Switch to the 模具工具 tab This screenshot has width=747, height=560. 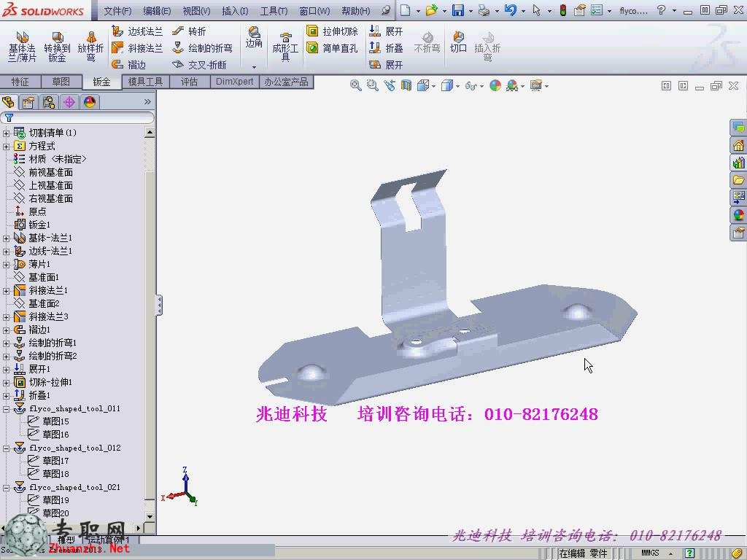click(x=146, y=82)
